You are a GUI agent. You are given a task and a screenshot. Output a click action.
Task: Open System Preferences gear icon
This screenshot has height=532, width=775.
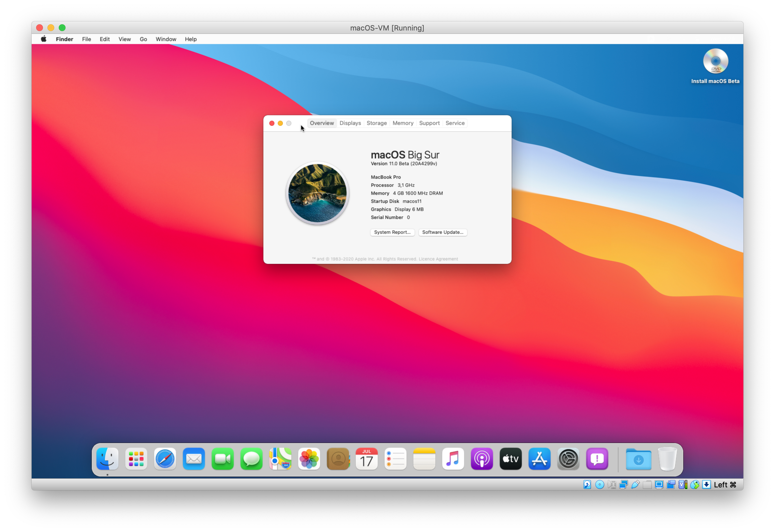568,459
